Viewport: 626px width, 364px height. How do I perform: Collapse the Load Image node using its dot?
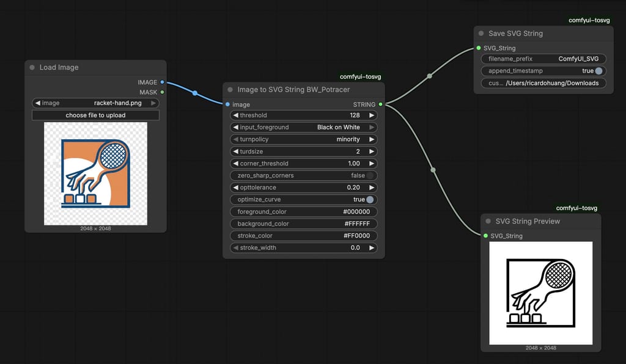[32, 68]
